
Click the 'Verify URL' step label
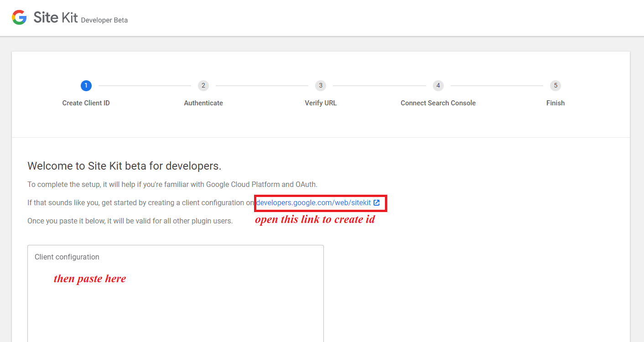pos(321,103)
